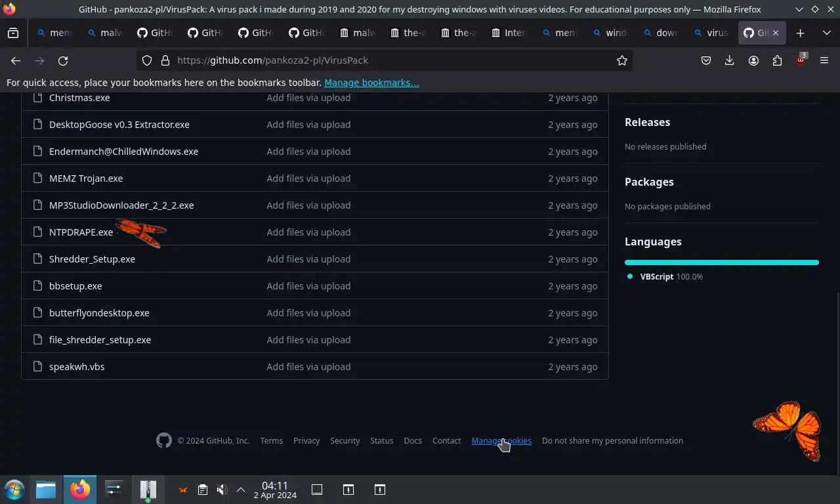Open the Firefox downloads panel
This screenshot has width=840, height=504.
[x=730, y=60]
